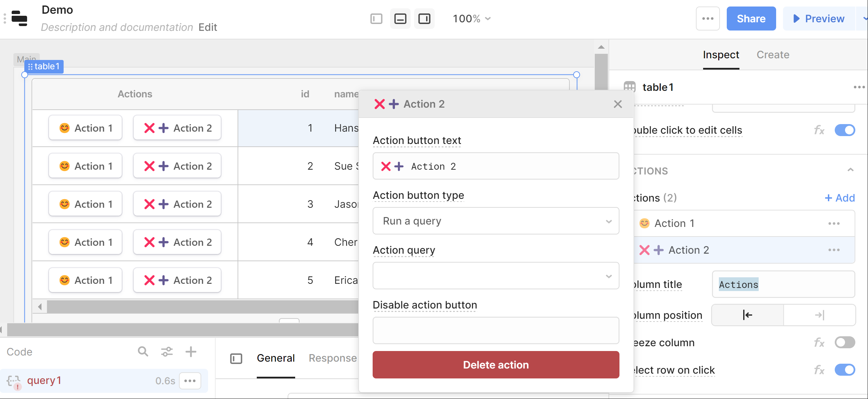Open the three-dot menu beside Share
868x399 pixels.
(x=708, y=19)
